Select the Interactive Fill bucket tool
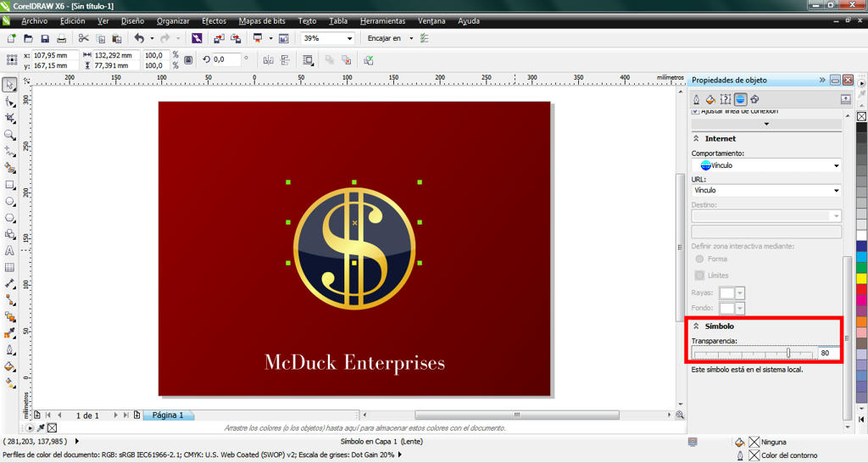The height and width of the screenshot is (463, 868). pyautogui.click(x=9, y=382)
